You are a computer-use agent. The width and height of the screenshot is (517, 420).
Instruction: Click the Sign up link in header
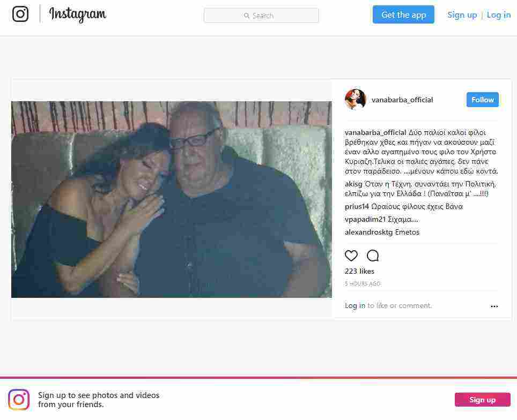462,15
